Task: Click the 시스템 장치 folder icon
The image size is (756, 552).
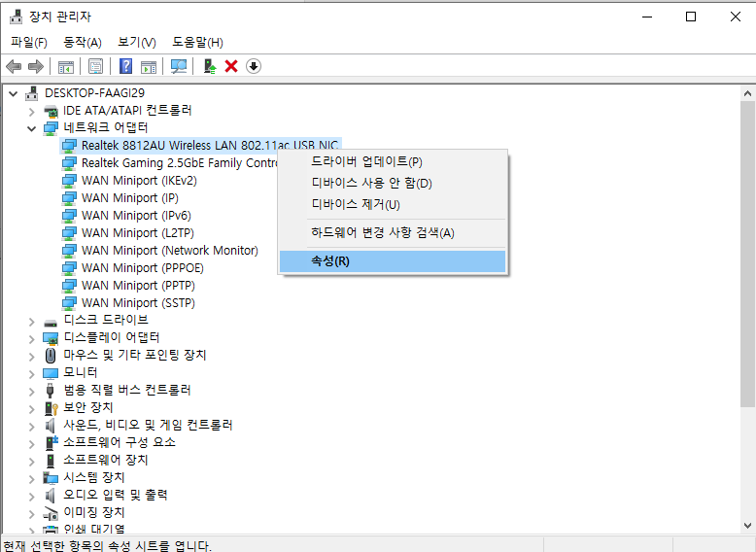Action: (x=51, y=478)
